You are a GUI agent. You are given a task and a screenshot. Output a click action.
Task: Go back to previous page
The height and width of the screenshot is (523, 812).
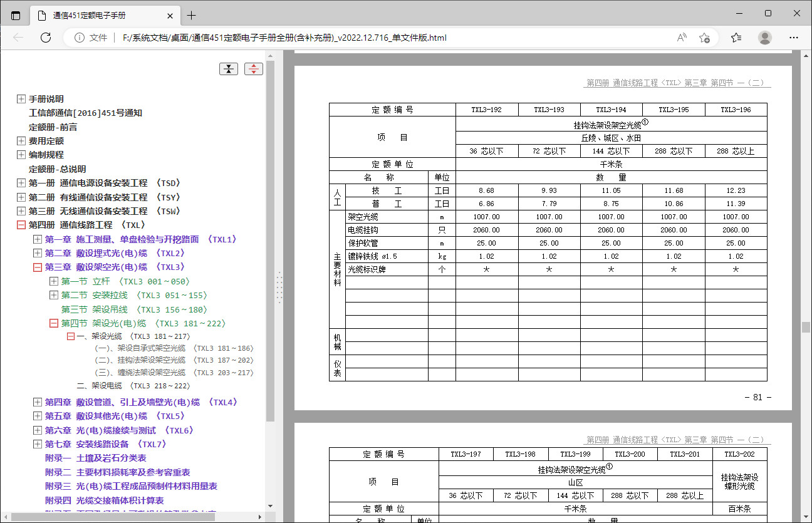point(18,38)
